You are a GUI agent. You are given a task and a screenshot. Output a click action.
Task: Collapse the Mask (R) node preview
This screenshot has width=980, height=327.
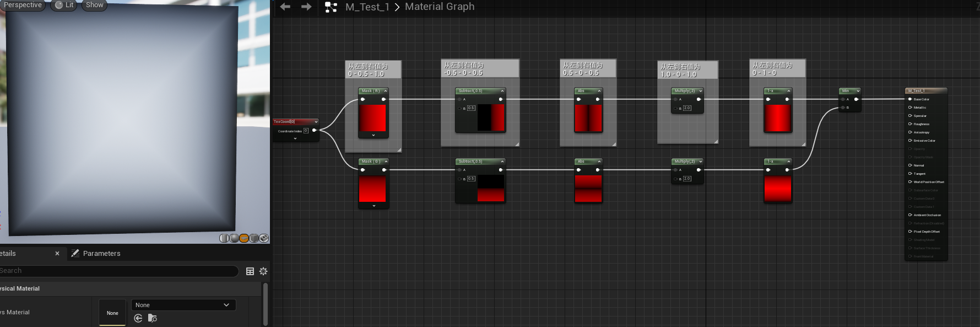point(386,91)
